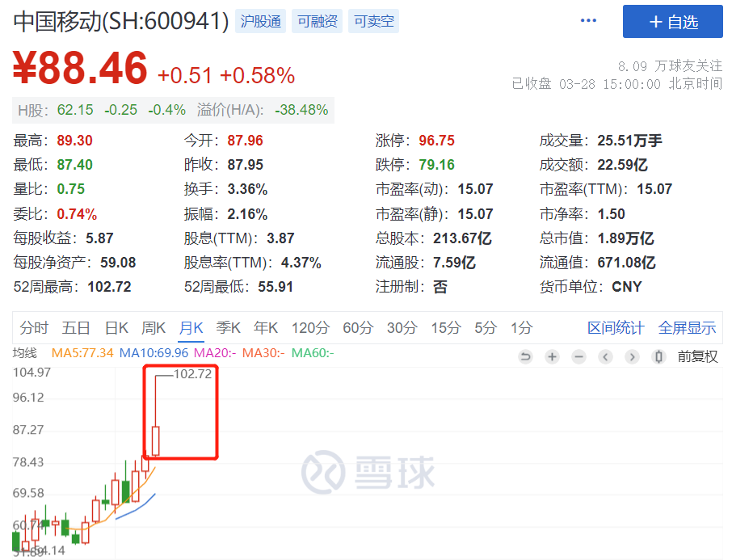Switch to the 15分 chart tab
732x560 pixels.
446,328
